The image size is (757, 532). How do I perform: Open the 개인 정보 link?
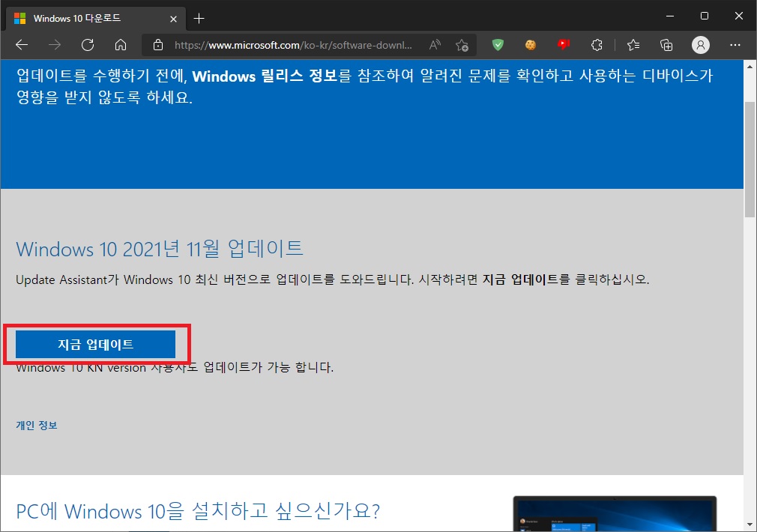tap(37, 426)
